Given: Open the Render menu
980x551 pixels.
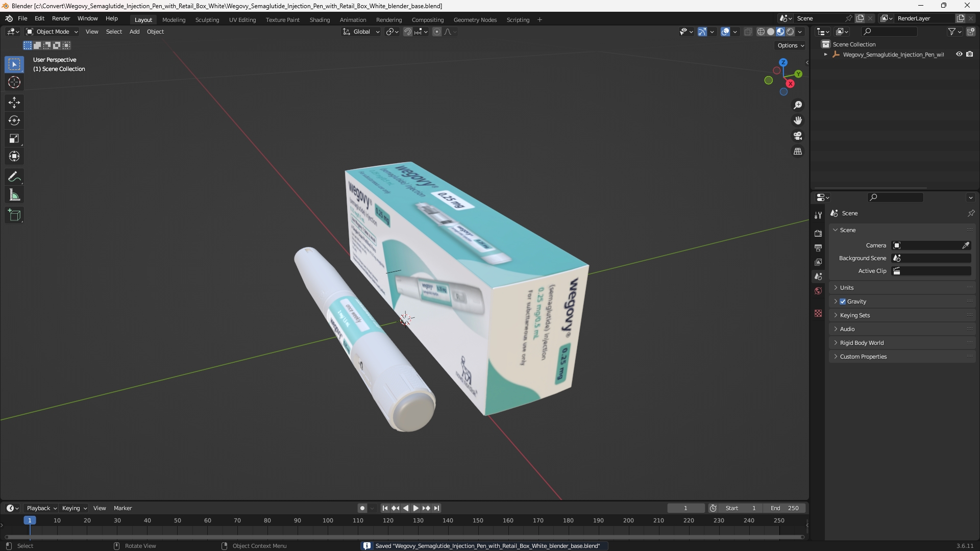Looking at the screenshot, I should tap(61, 18).
